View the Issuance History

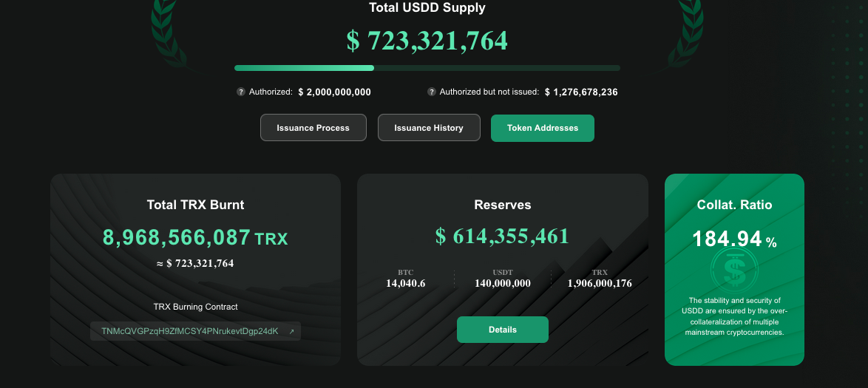pos(429,128)
